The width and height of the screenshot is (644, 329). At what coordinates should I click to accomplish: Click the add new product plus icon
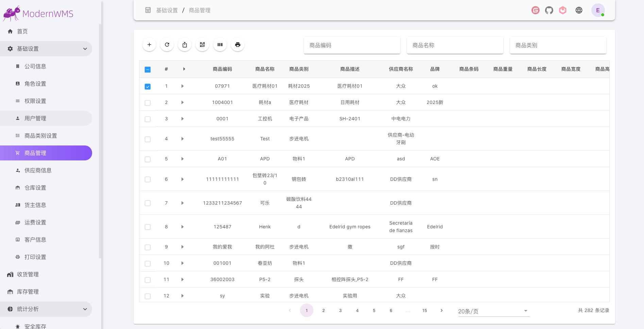(149, 45)
